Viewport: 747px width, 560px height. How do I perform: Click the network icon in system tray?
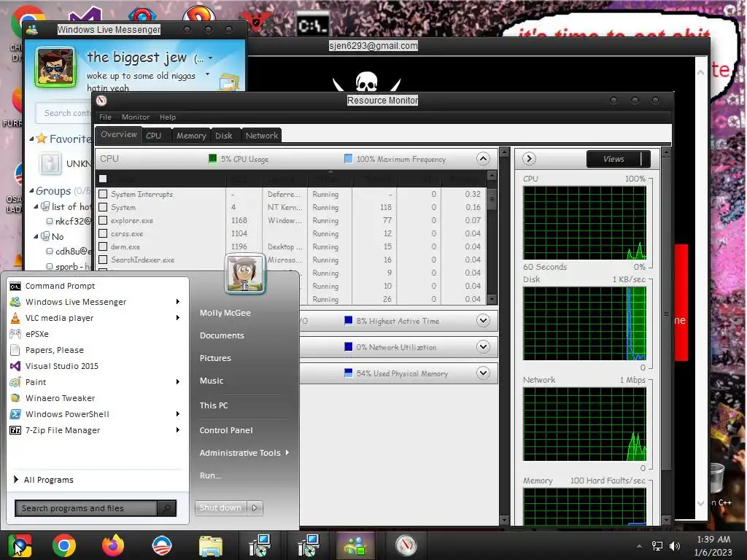click(x=657, y=546)
